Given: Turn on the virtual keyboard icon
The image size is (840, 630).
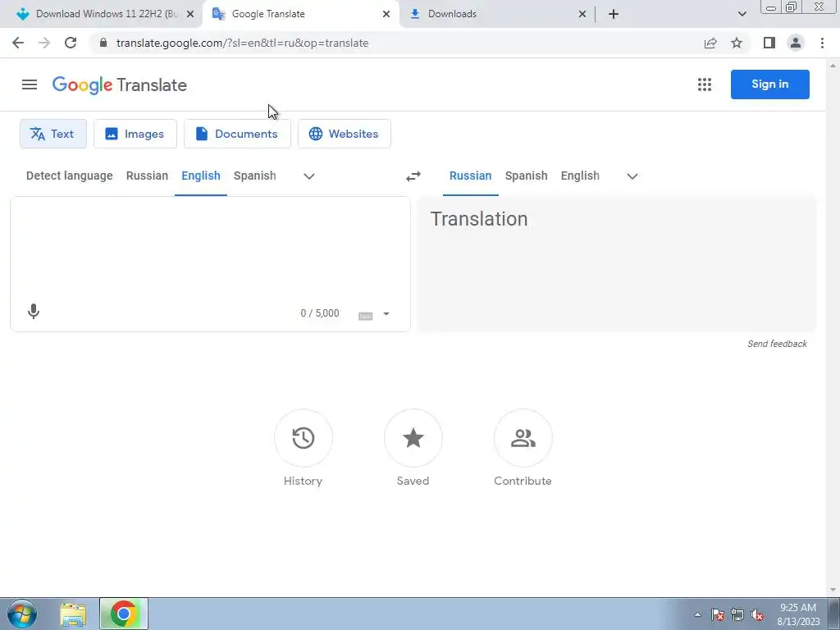Looking at the screenshot, I should (x=365, y=315).
